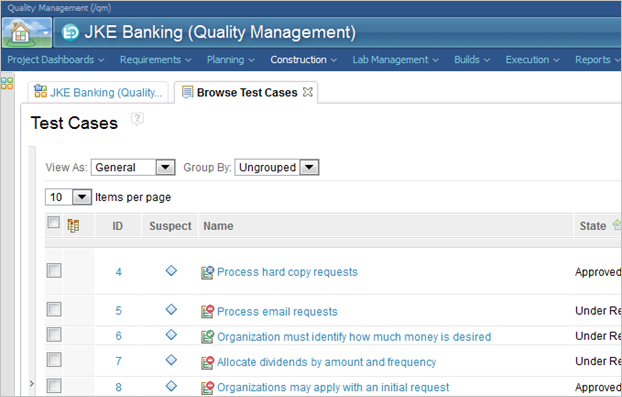Expand the side panel arrow near row 8
The width and height of the screenshot is (622, 397).
tap(32, 383)
